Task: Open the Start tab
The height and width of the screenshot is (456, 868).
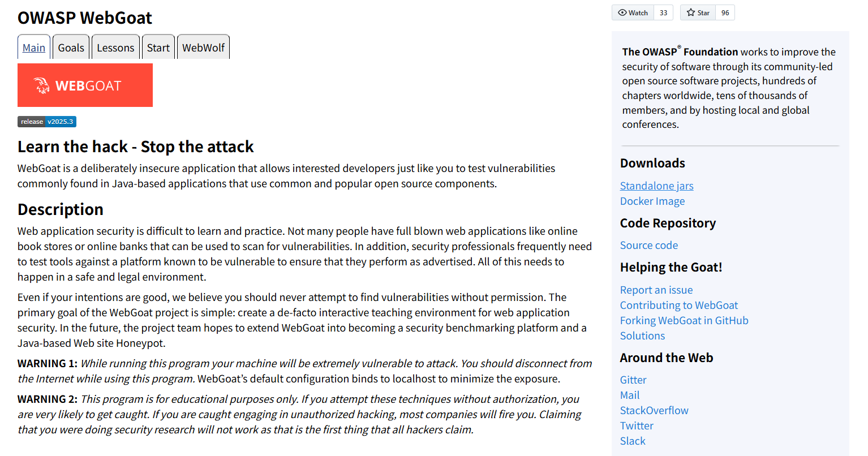Action: coord(158,48)
